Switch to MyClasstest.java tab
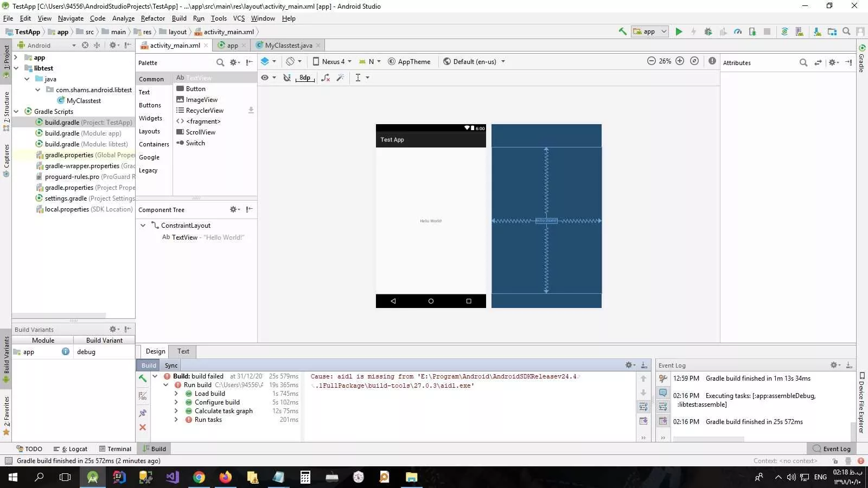The image size is (868, 488). (x=289, y=46)
